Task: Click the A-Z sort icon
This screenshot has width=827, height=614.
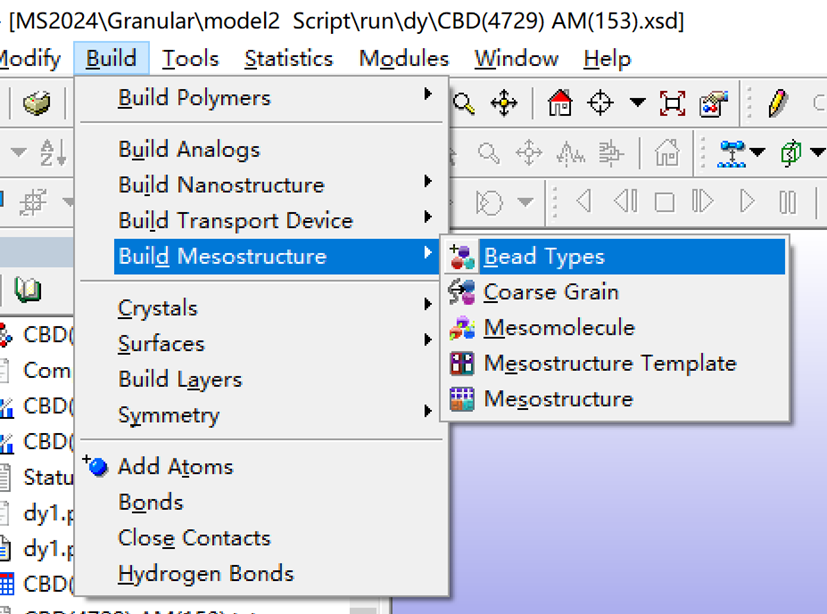Action: pos(51,151)
